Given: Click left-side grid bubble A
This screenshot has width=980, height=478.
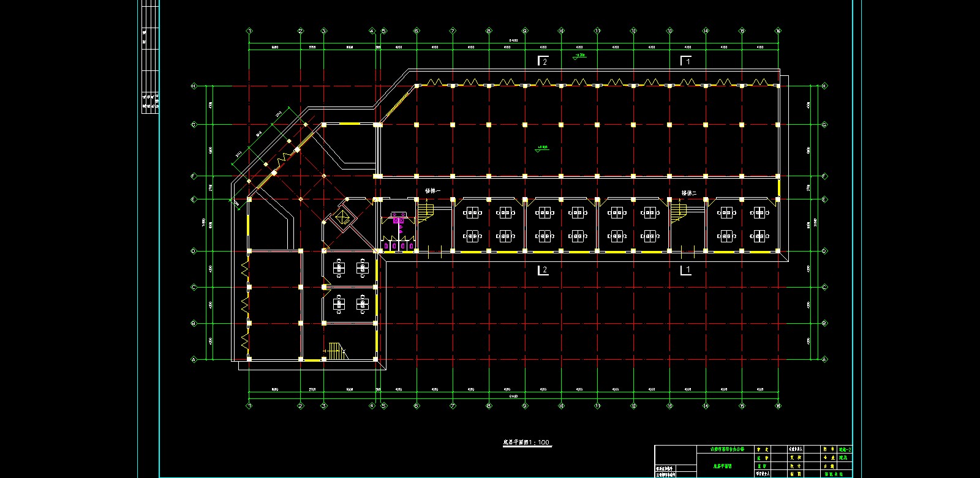Looking at the screenshot, I should (x=194, y=360).
